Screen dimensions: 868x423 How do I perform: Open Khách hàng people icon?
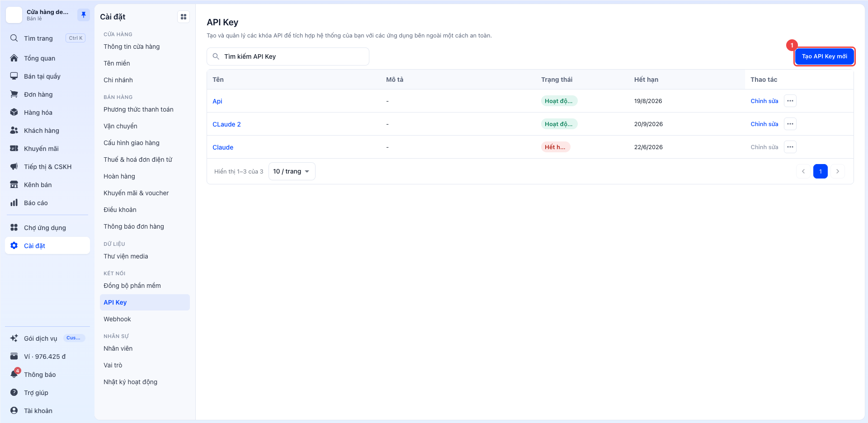click(x=14, y=130)
